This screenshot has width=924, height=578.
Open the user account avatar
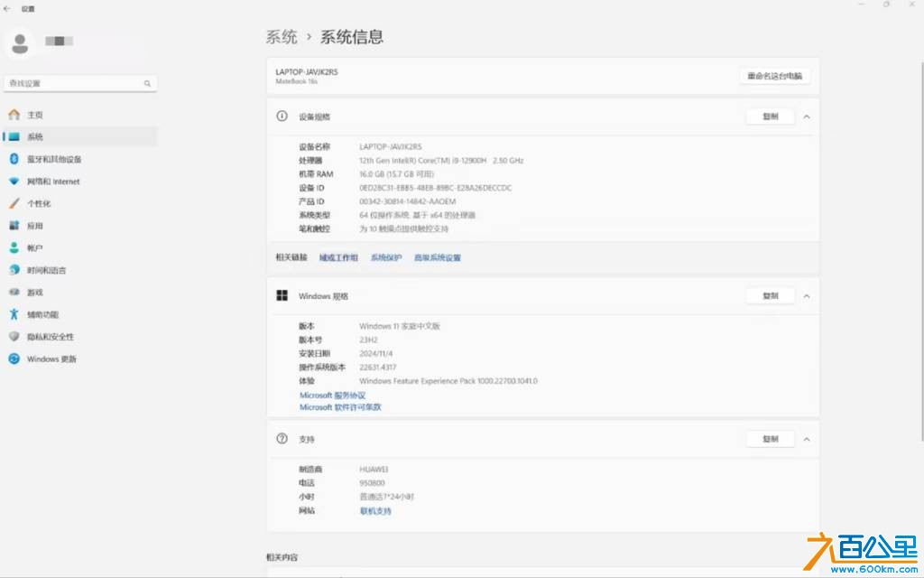[20, 43]
